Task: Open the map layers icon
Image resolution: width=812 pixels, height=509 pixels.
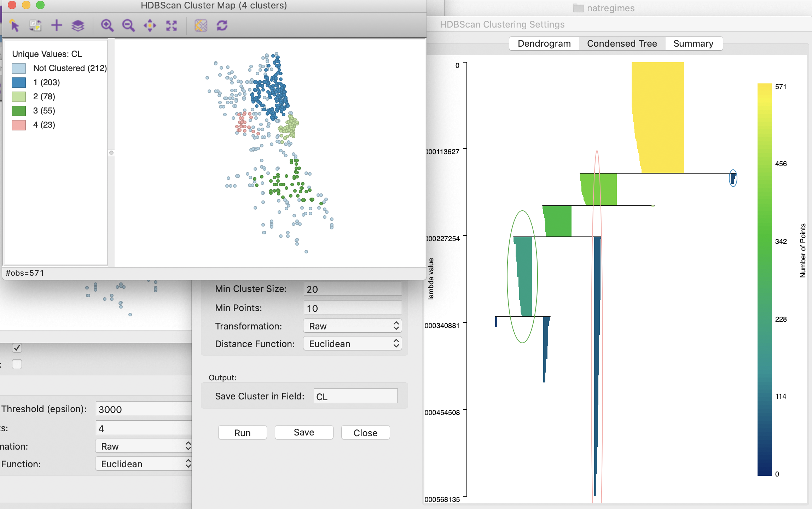Action: tap(78, 25)
